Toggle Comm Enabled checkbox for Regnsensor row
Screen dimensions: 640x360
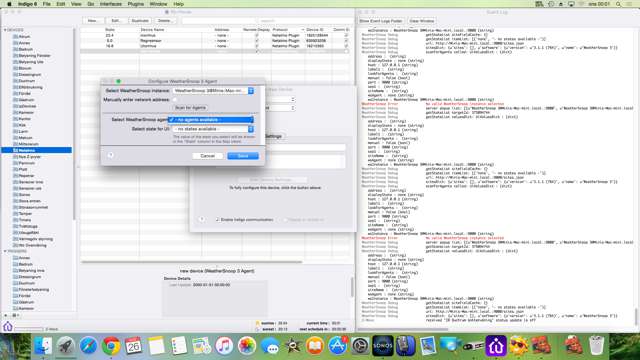pyautogui.click(x=346, y=41)
